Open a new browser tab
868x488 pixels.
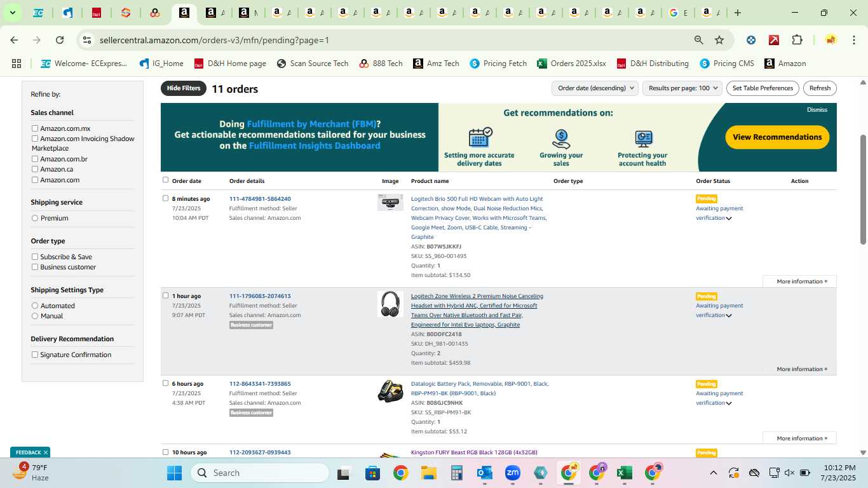(x=738, y=13)
